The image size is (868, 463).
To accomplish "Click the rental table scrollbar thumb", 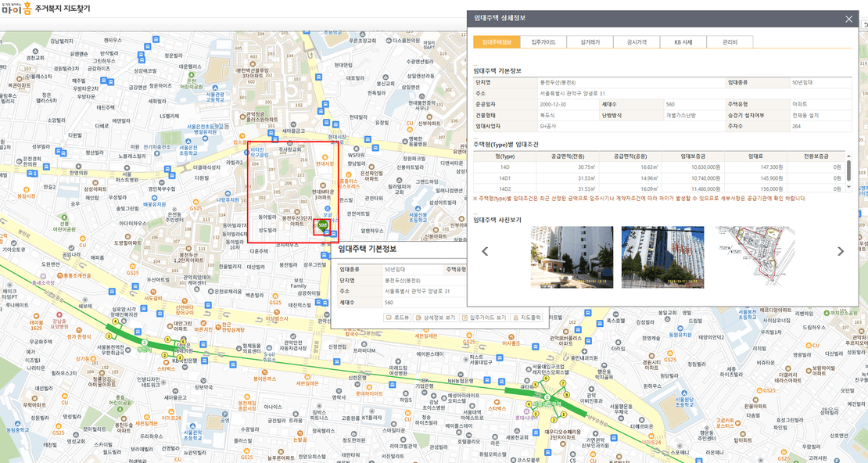I will pyautogui.click(x=848, y=170).
